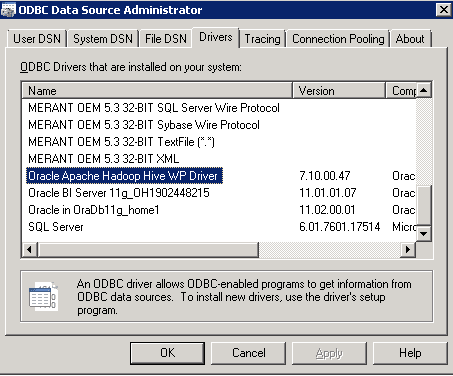Click the Cancel button
Screen dimensions: 453x376
(x=249, y=353)
